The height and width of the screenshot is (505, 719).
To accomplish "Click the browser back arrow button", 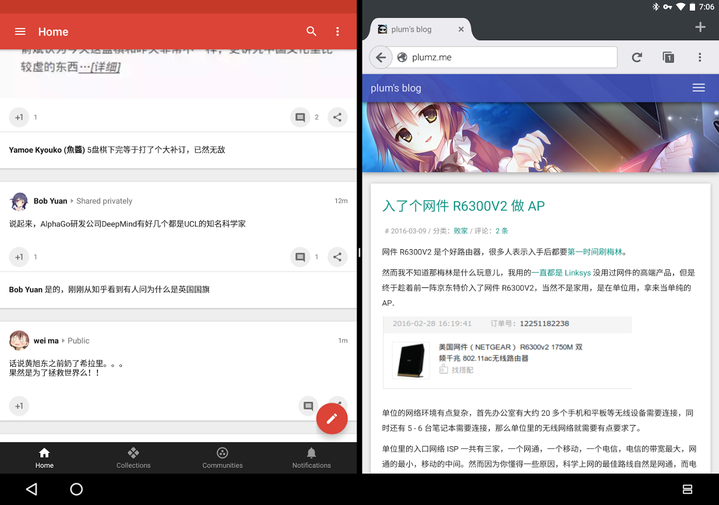I will pos(380,58).
